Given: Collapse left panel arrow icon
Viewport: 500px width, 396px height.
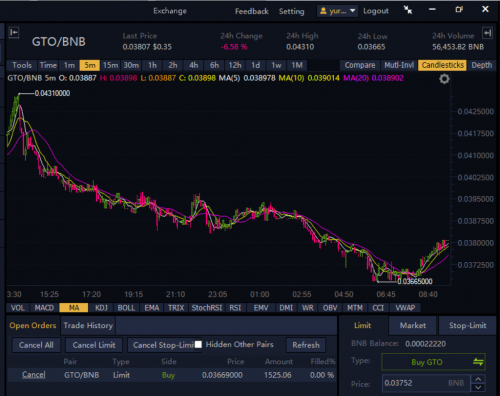Looking at the screenshot, I should (14, 32).
